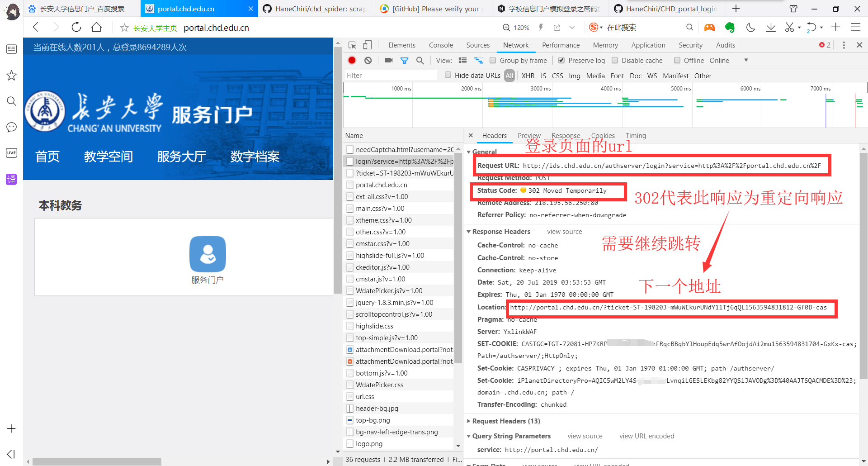
Task: Open sidebar search icon
Action: (x=11, y=101)
